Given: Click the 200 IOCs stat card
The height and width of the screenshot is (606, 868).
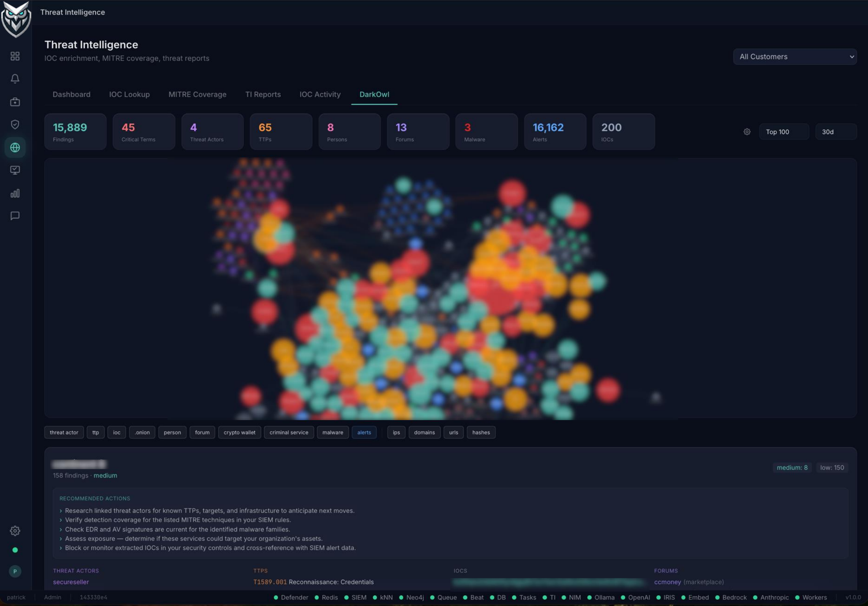Looking at the screenshot, I should (x=624, y=132).
